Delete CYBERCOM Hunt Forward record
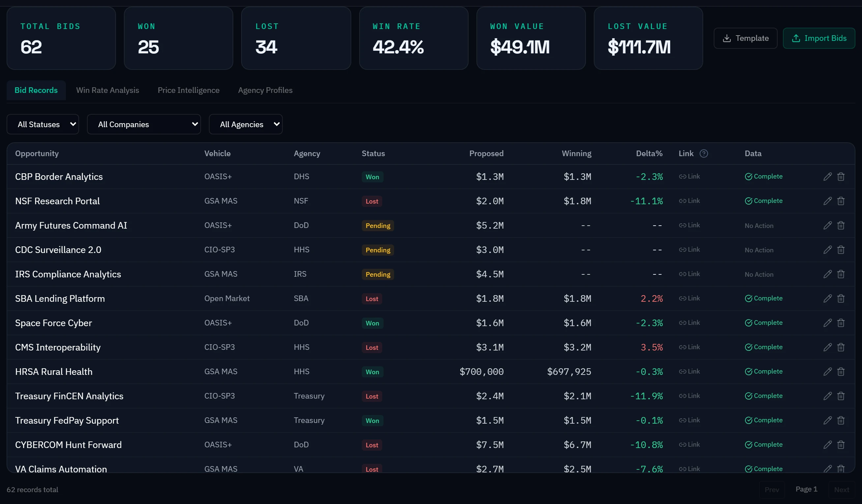The image size is (862, 504). [x=841, y=445]
